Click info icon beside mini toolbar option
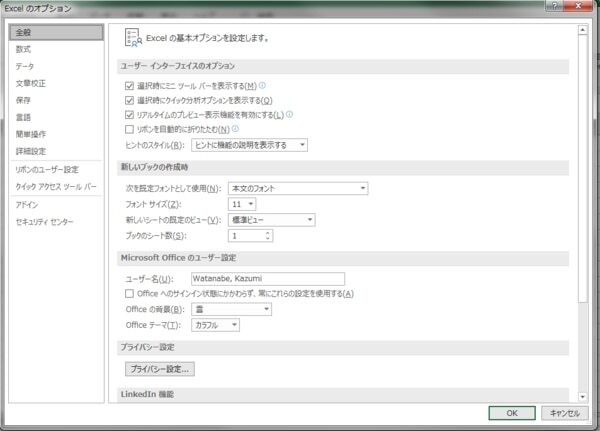 pos(263,86)
